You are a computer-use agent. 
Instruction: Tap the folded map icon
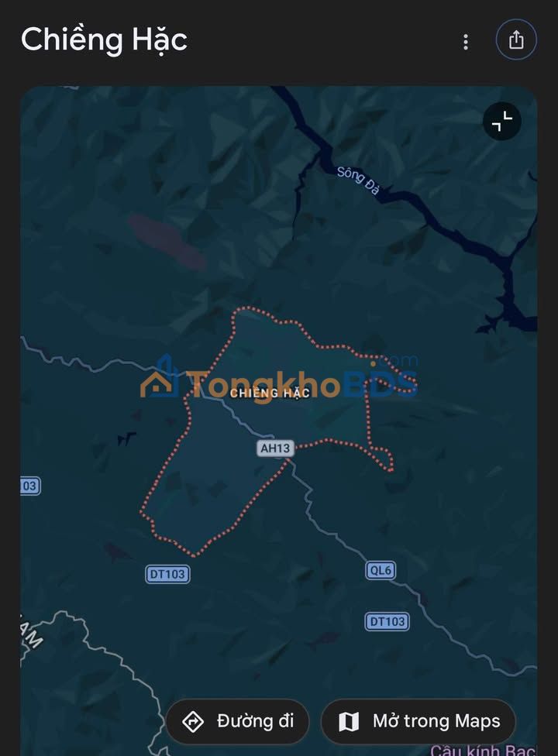[x=349, y=722]
